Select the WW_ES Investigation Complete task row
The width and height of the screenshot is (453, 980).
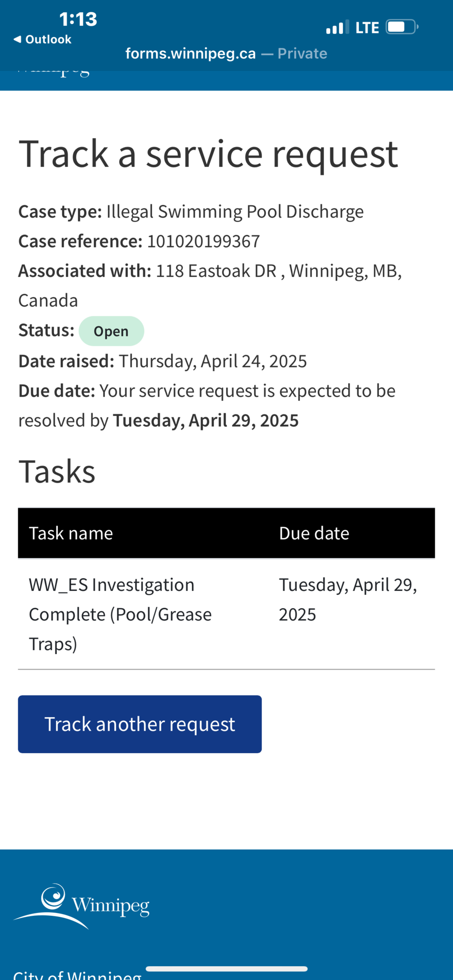point(226,614)
